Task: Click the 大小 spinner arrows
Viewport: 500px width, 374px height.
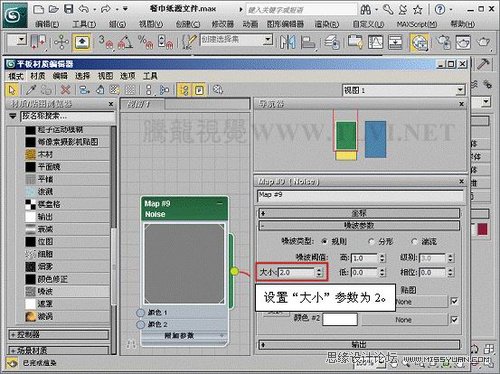Action: coord(319,273)
